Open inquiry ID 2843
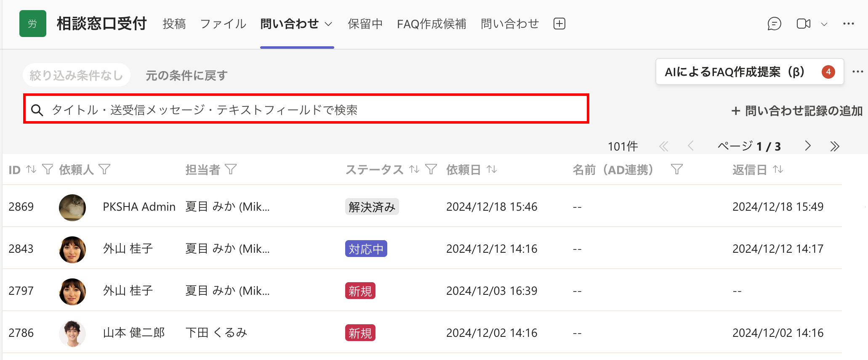Image resolution: width=868 pixels, height=360 pixels. point(21,249)
